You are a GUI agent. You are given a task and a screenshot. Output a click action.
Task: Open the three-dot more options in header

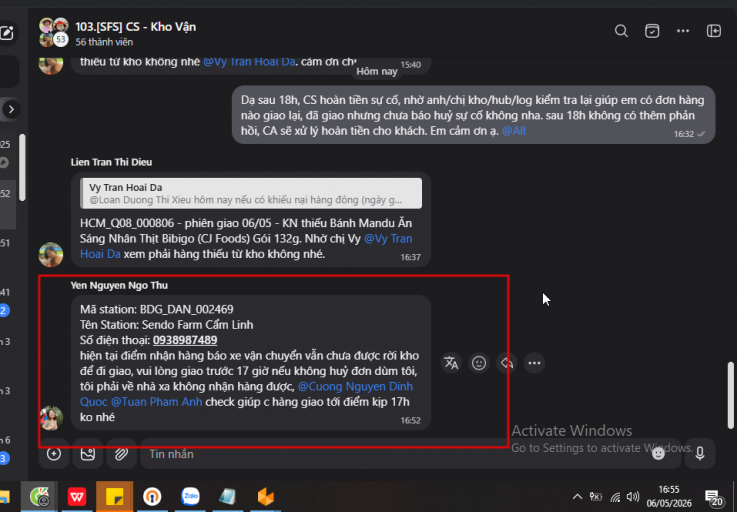coord(682,32)
